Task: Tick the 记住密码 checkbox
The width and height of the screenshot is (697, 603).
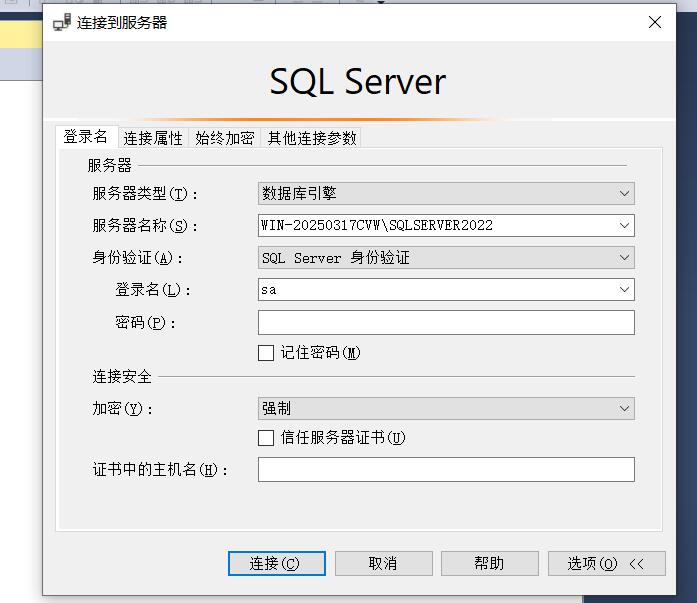Action: [x=266, y=353]
